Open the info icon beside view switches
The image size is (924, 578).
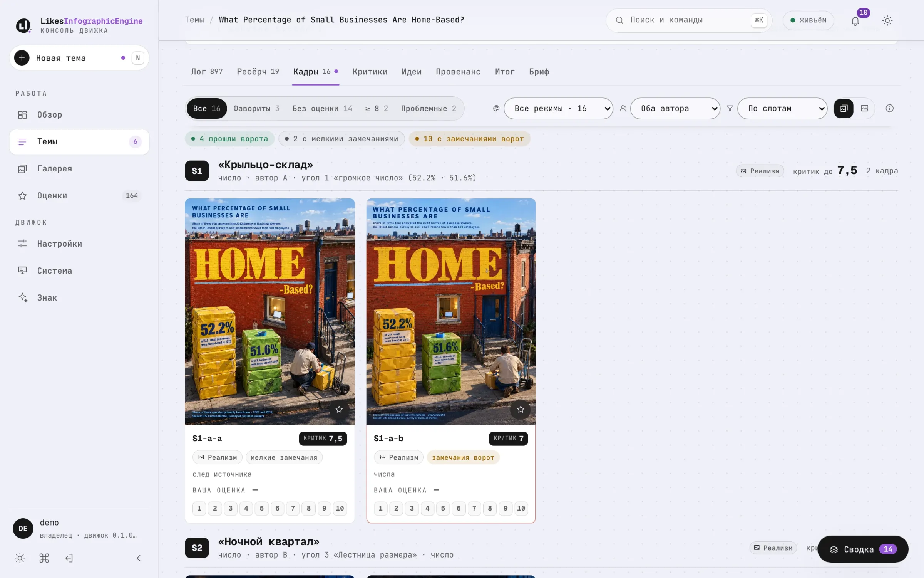click(889, 108)
